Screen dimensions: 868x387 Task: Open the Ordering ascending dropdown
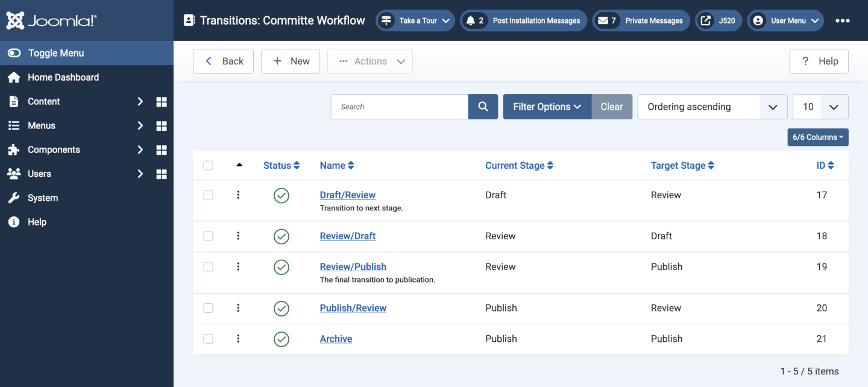711,106
